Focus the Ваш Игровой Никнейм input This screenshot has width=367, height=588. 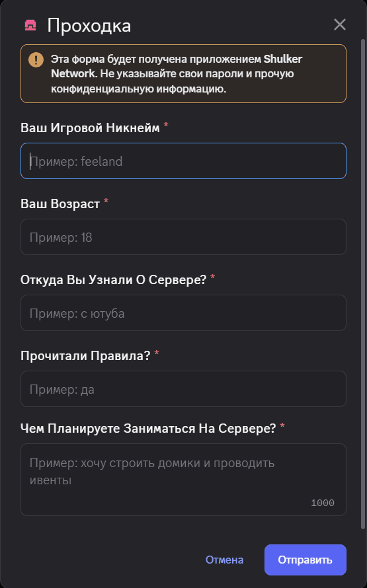pyautogui.click(x=183, y=161)
